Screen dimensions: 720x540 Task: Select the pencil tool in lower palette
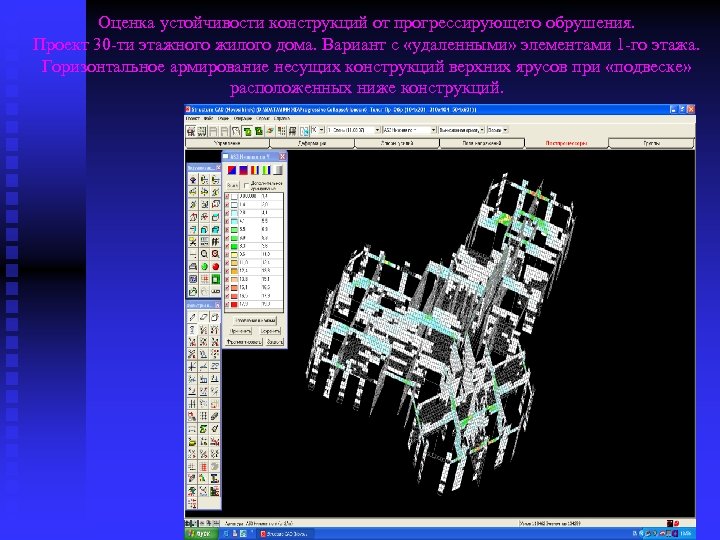click(193, 317)
